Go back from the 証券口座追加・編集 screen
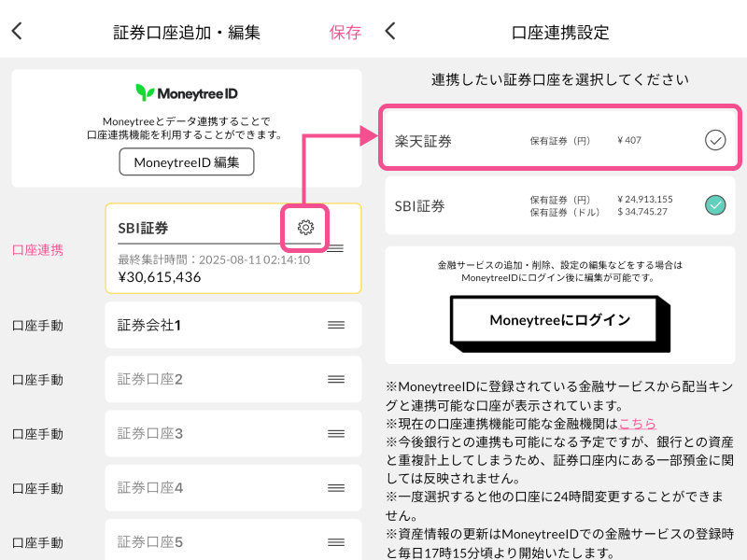Image resolution: width=747 pixels, height=560 pixels. pos(17,32)
